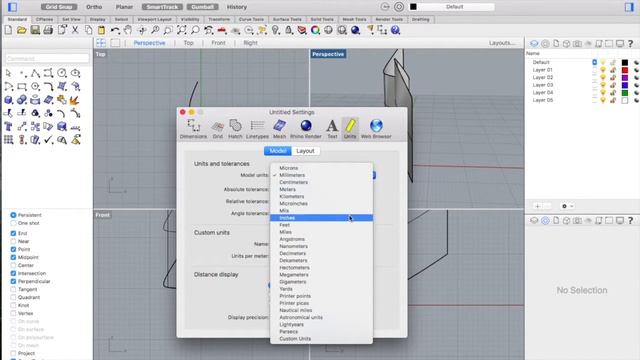Open the Grid settings pane
This screenshot has width=640, height=360.
(218, 129)
